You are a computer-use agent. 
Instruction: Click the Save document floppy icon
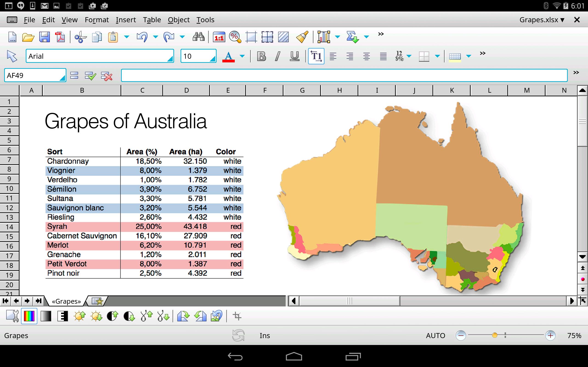[45, 37]
